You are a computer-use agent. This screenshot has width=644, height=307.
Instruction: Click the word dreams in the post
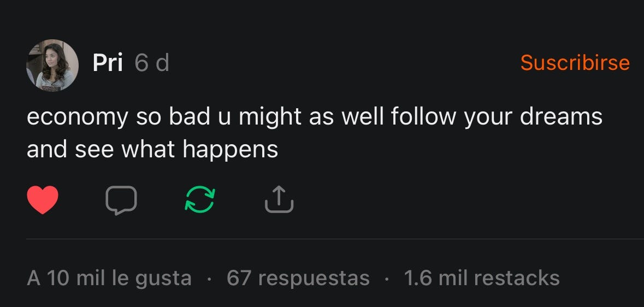561,116
